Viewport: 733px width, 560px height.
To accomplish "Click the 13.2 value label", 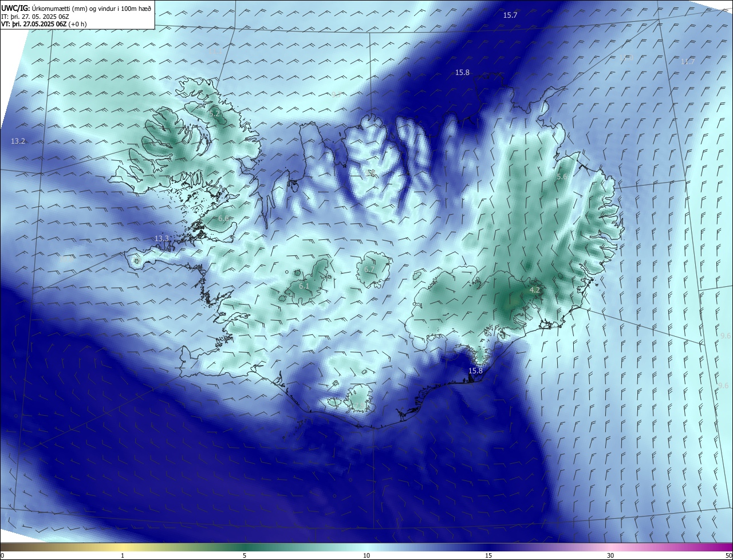I will [x=18, y=141].
